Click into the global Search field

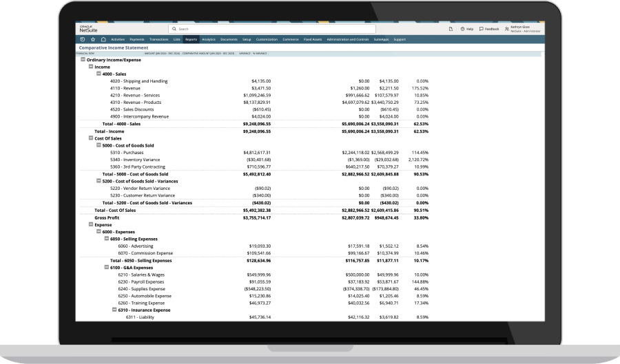[272, 29]
